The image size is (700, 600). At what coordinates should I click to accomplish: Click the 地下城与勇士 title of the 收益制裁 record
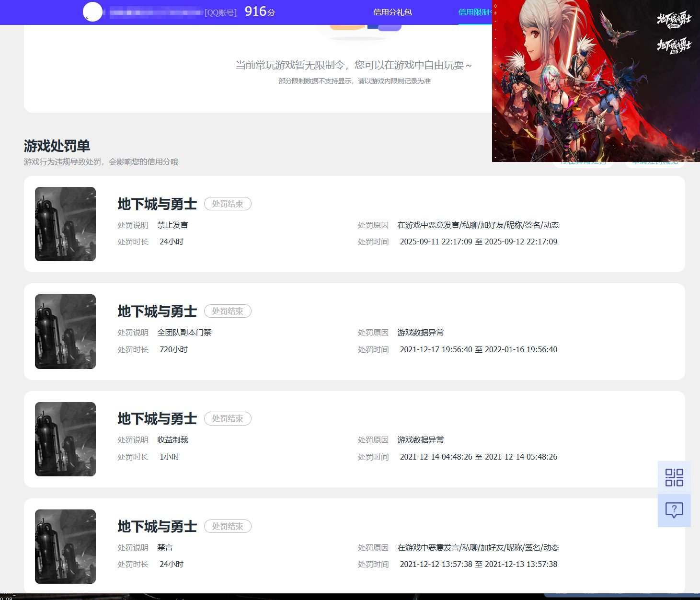coord(157,418)
